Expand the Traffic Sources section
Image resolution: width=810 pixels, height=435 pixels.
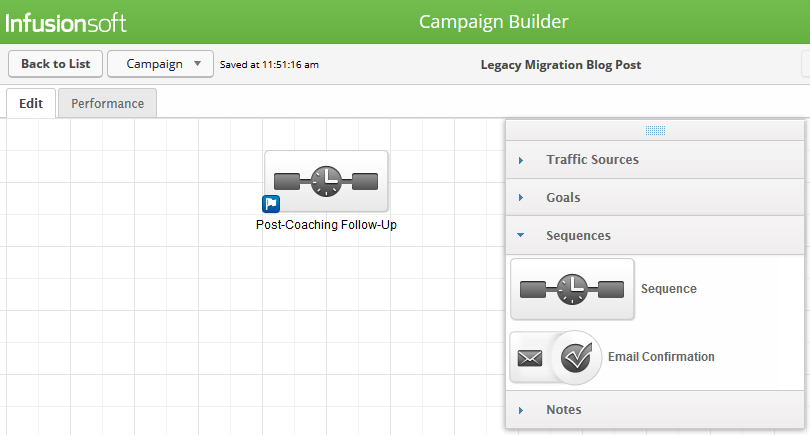coord(592,160)
